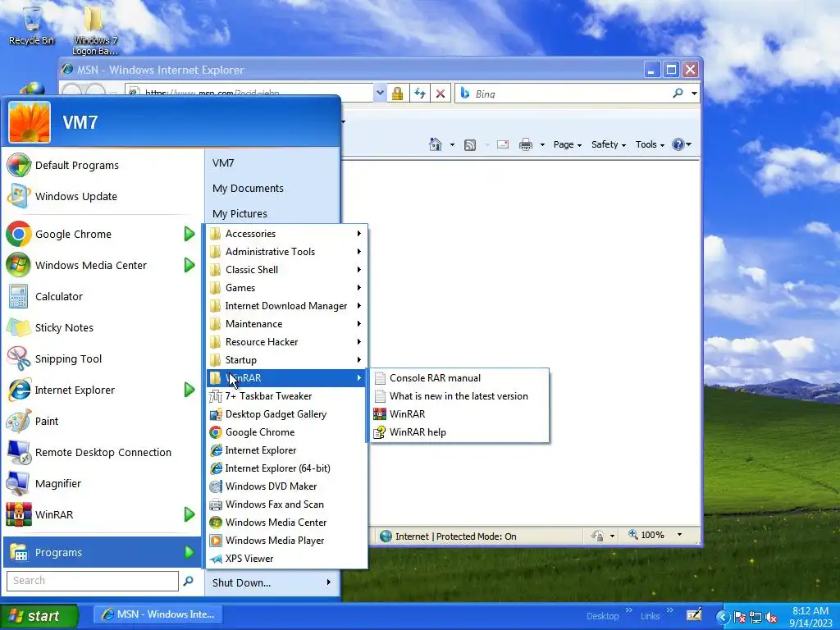The image size is (840, 630).
Task: Expand the Games folder
Action: tap(286, 288)
